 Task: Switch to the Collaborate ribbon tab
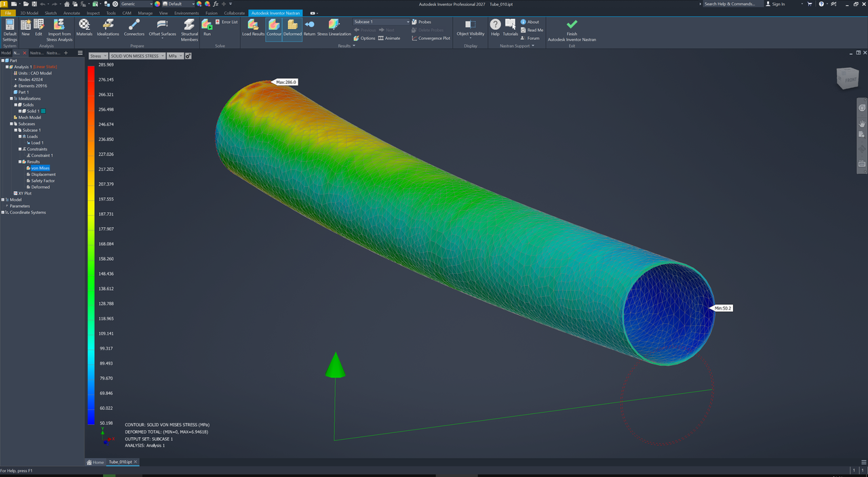[235, 13]
